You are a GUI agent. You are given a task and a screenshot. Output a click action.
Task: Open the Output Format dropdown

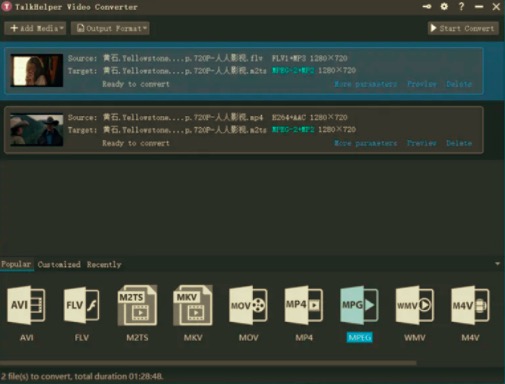(x=110, y=28)
